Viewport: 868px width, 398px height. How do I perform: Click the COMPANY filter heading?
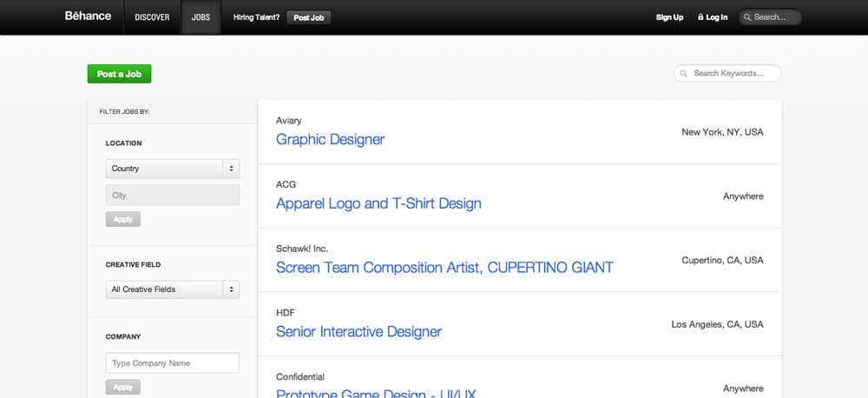(x=123, y=336)
